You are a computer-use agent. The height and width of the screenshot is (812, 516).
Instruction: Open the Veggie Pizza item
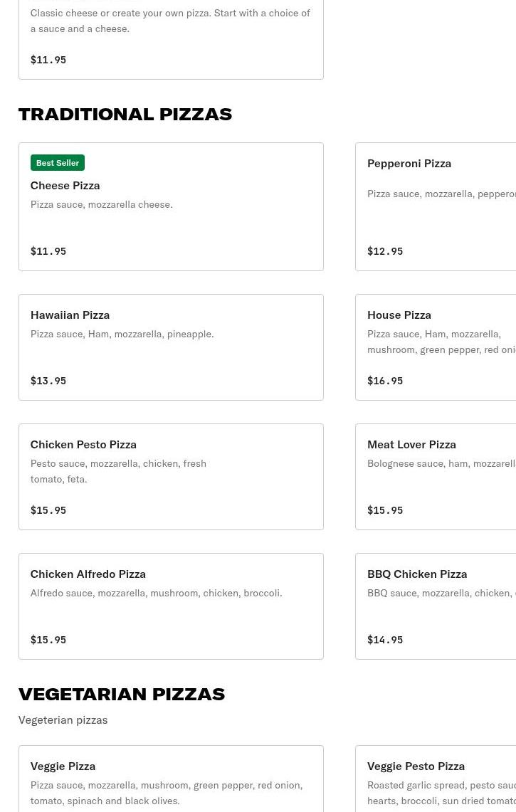coord(171,779)
